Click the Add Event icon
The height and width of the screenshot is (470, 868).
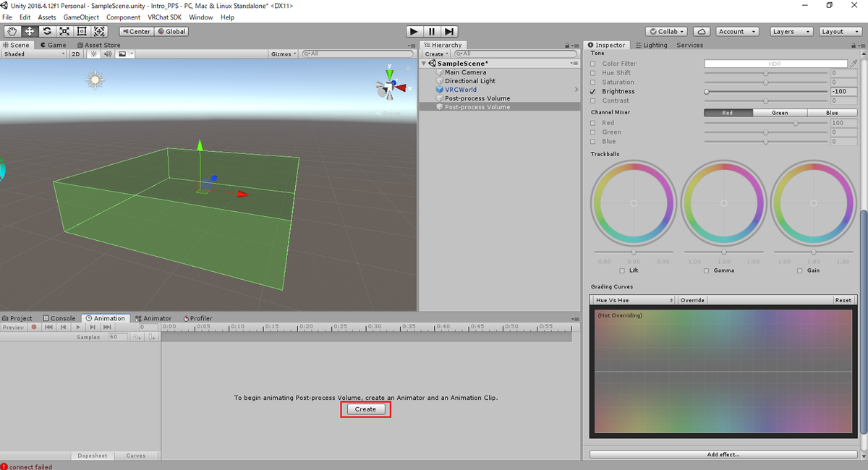(x=152, y=337)
